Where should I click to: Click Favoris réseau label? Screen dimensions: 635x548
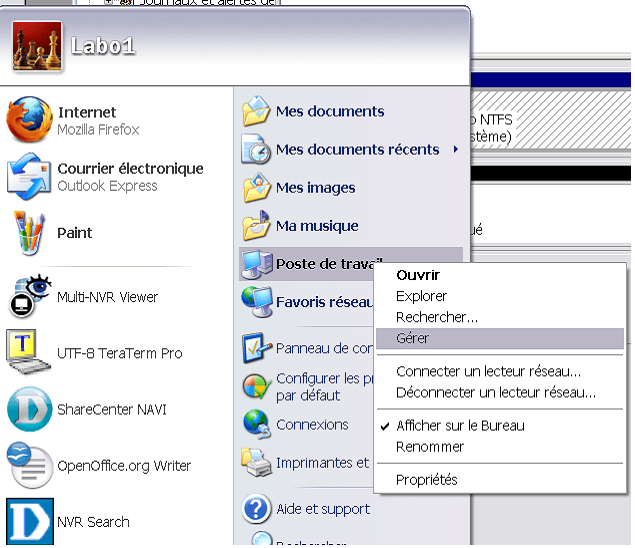[324, 302]
